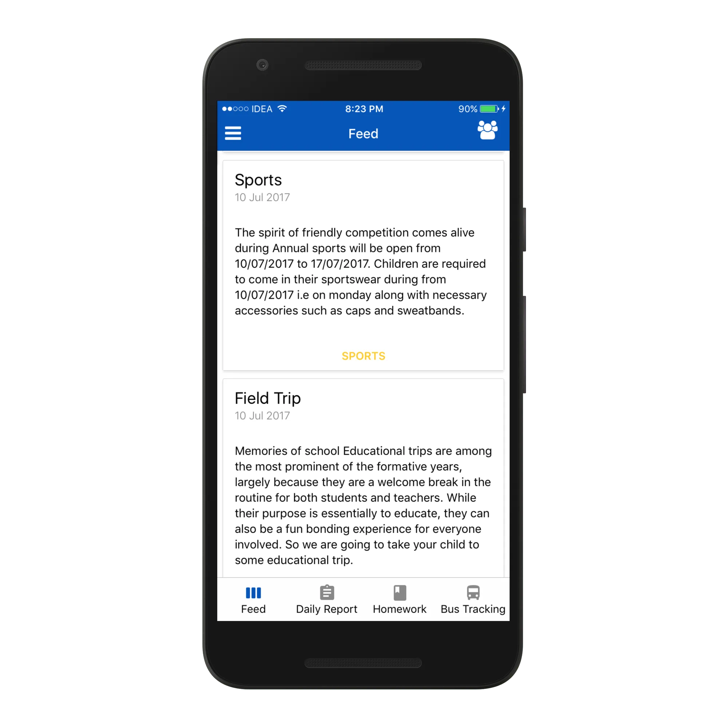
Task: Scroll down to see more feed items
Action: 363,500
